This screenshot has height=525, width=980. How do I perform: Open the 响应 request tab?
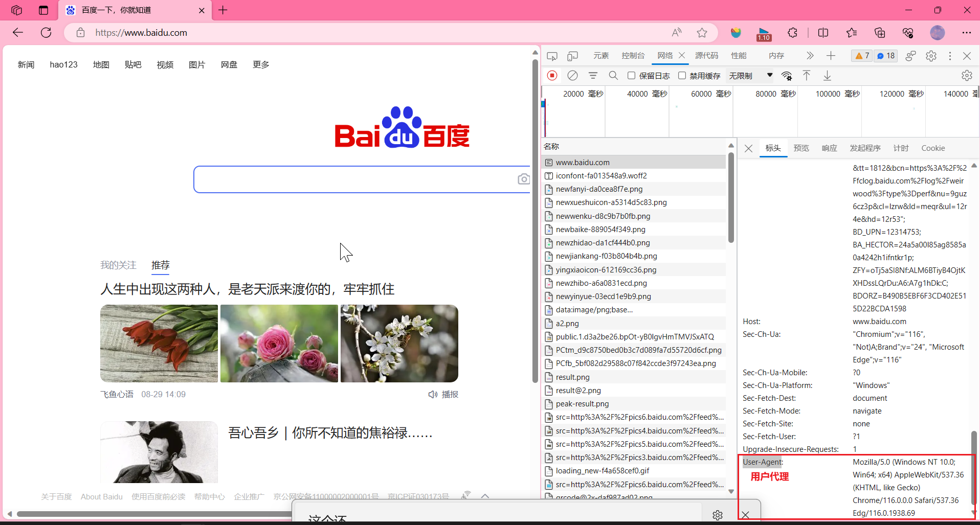pos(829,148)
